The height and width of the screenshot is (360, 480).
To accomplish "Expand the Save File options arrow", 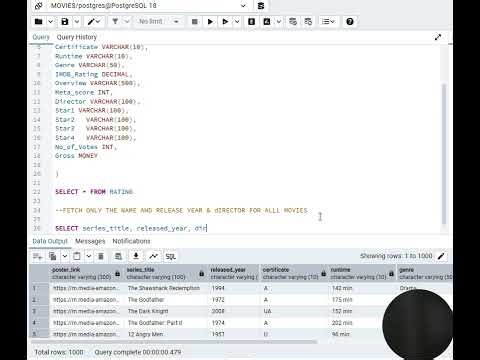I will click(77, 22).
